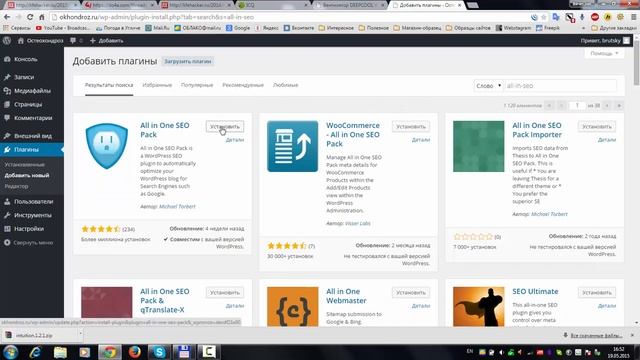Click the page number input
This screenshot has height=360, width=640.
(x=577, y=105)
